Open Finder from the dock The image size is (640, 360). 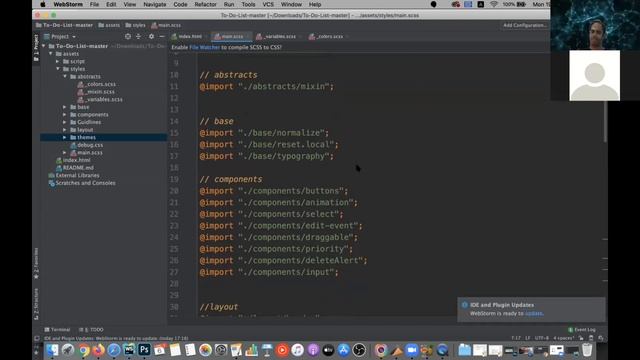click(x=52, y=350)
